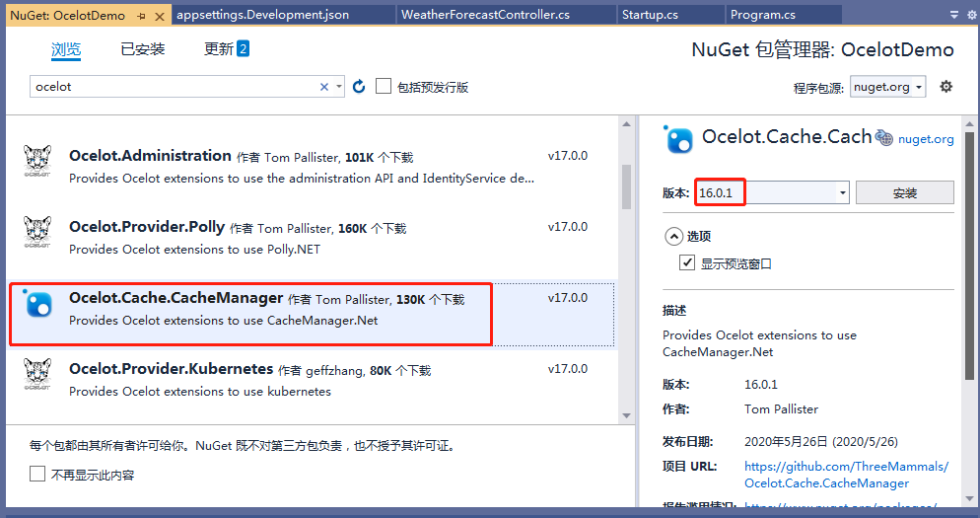Click v17.0.0 of Ocelot.Provider.Kubernetes
Viewport: 980px width, 518px height.
pos(568,369)
